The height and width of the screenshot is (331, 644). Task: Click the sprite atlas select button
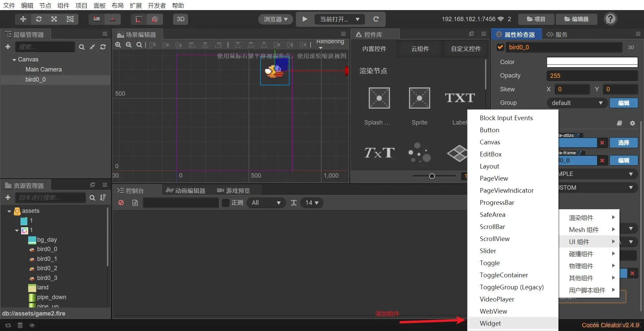pyautogui.click(x=624, y=143)
